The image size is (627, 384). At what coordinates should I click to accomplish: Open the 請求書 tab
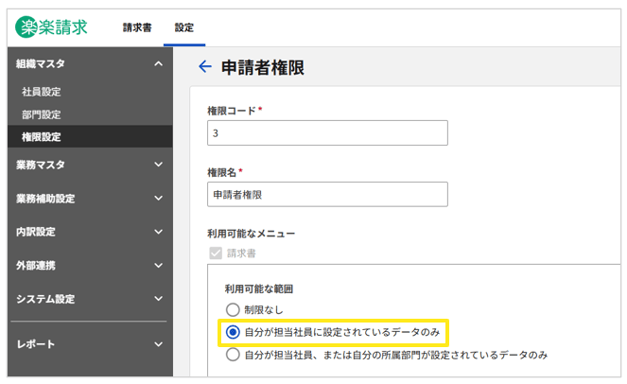coord(137,28)
